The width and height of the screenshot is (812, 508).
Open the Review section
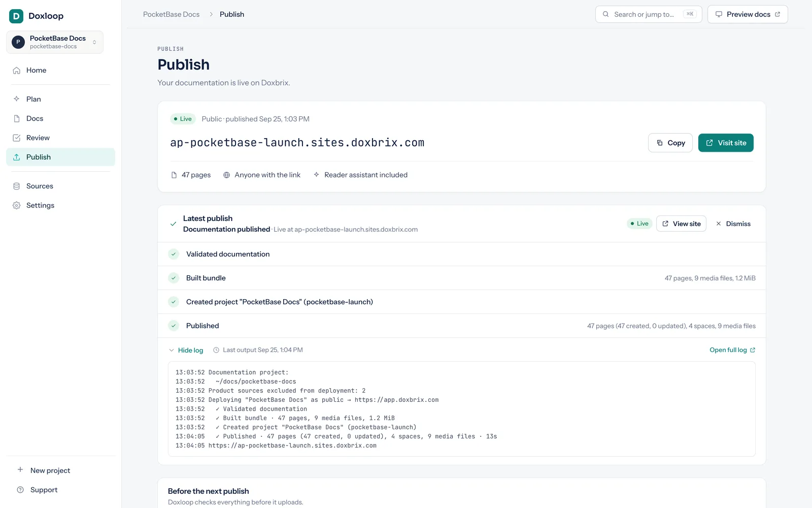click(x=60, y=138)
